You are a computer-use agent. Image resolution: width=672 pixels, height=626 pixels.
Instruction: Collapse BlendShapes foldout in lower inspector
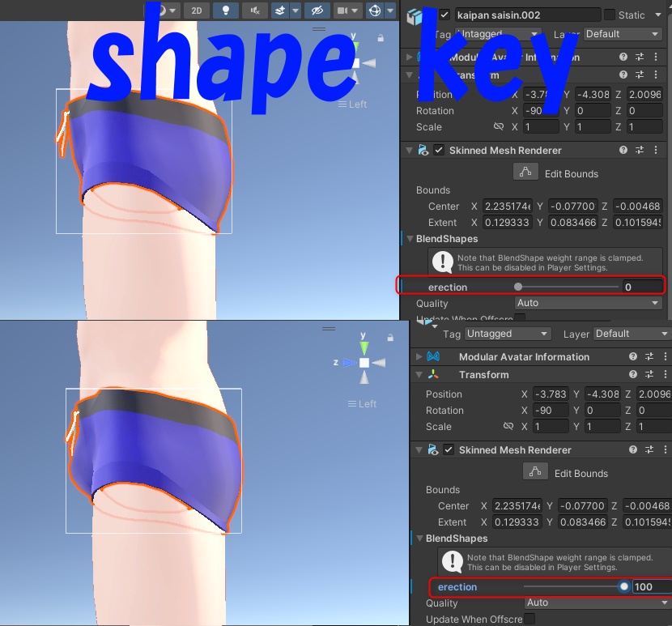419,538
